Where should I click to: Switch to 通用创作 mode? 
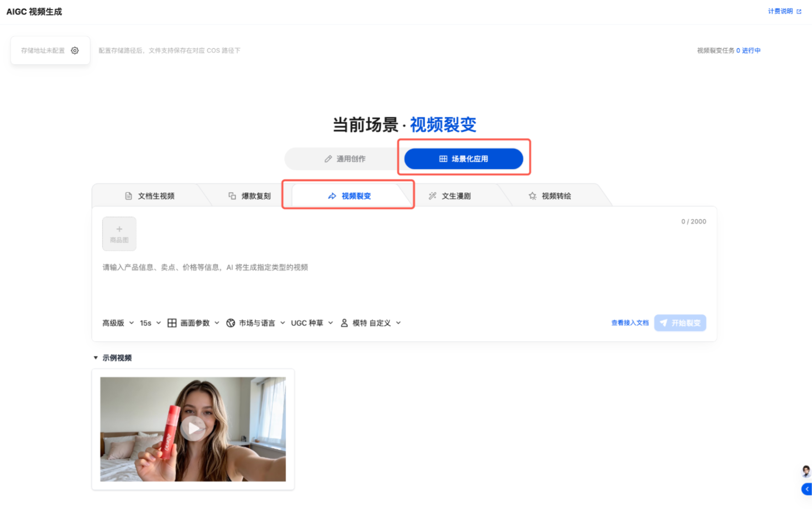click(345, 159)
